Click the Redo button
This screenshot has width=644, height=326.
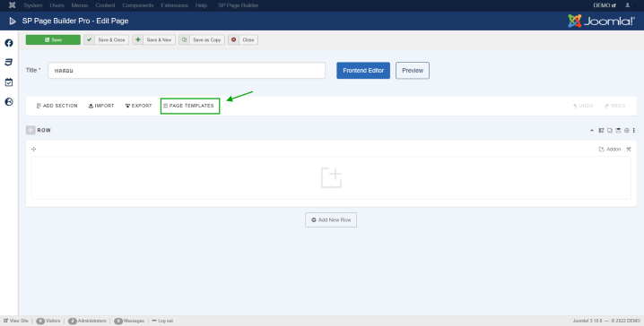614,106
